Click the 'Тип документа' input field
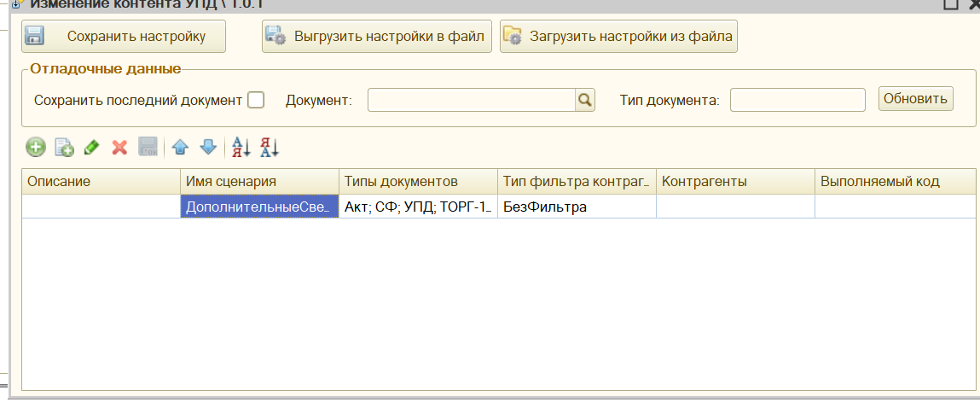This screenshot has width=980, height=408. coord(797,100)
